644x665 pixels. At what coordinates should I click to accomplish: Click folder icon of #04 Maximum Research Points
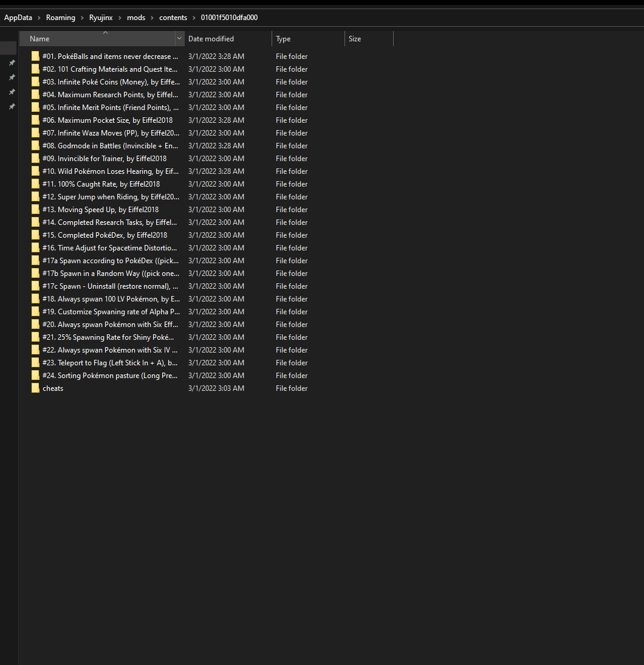[35, 94]
